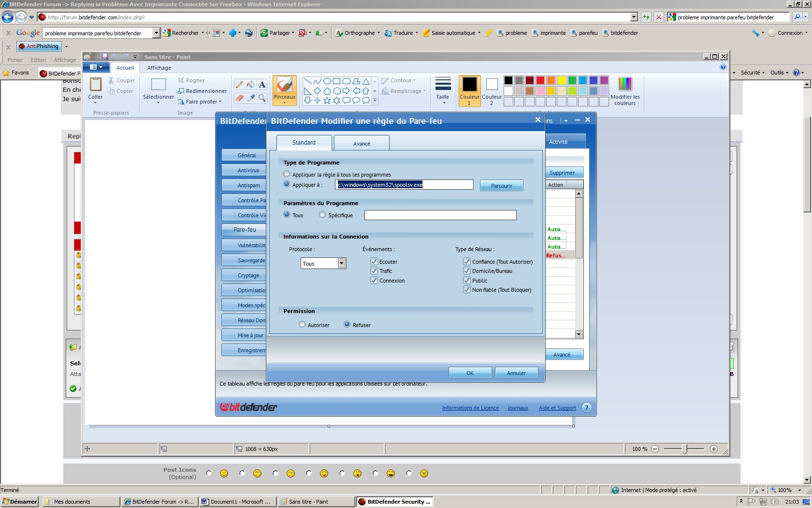Select the Color picker eyedropper in Paint
Image resolution: width=812 pixels, height=508 pixels.
[x=250, y=98]
